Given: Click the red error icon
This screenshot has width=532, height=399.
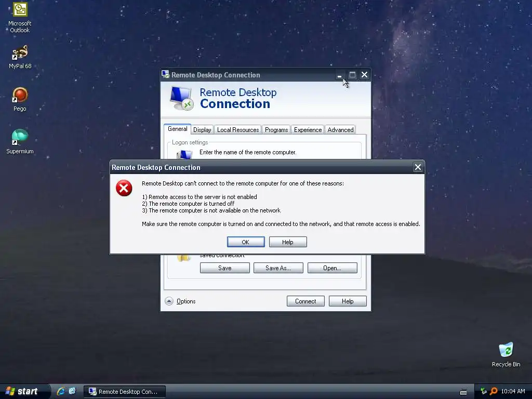Looking at the screenshot, I should (124, 188).
